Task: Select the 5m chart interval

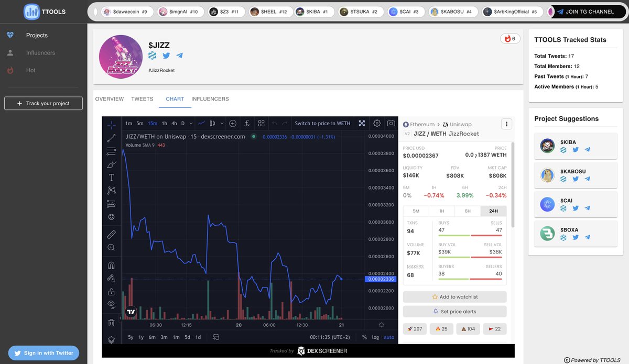Action: [140, 124]
